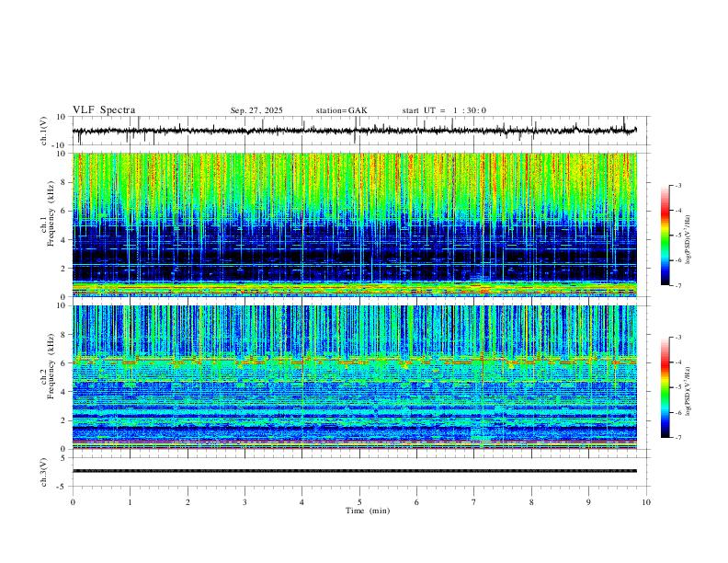Click time axis tick label "3"
This screenshot has width=728, height=563.
click(245, 502)
